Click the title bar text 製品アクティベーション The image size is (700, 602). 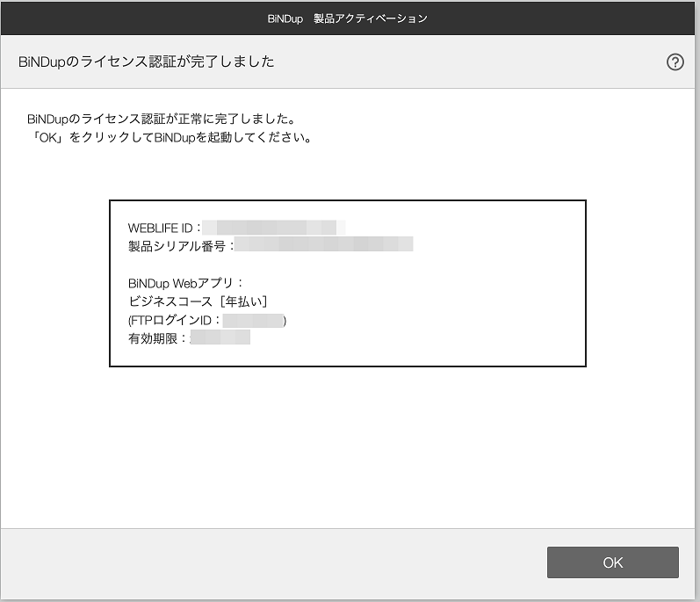(371, 18)
